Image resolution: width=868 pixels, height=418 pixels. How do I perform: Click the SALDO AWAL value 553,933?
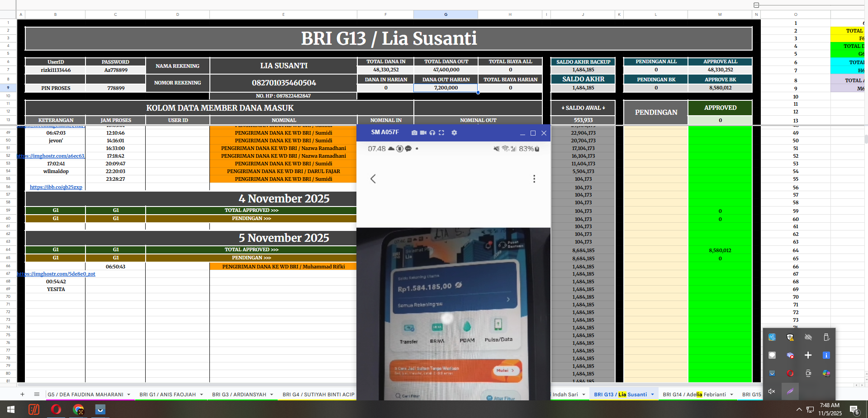(583, 120)
